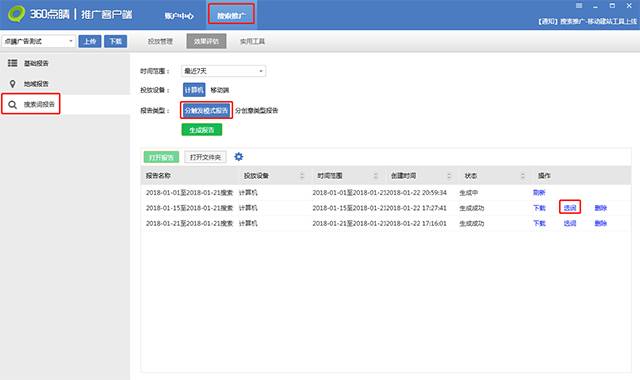This screenshot has height=380, width=640.
Task: Select 搜索词报告 in the left sidebar
Action: 39,104
